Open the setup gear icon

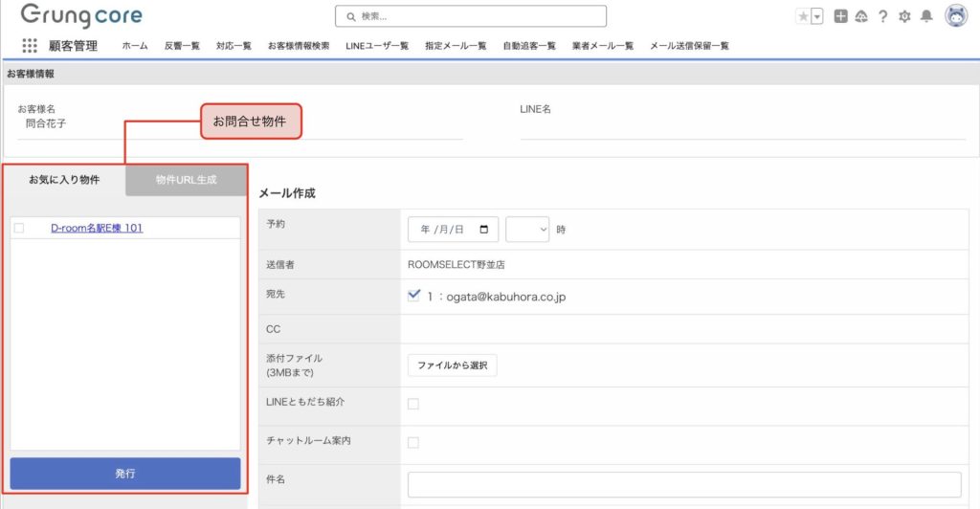[x=904, y=16]
